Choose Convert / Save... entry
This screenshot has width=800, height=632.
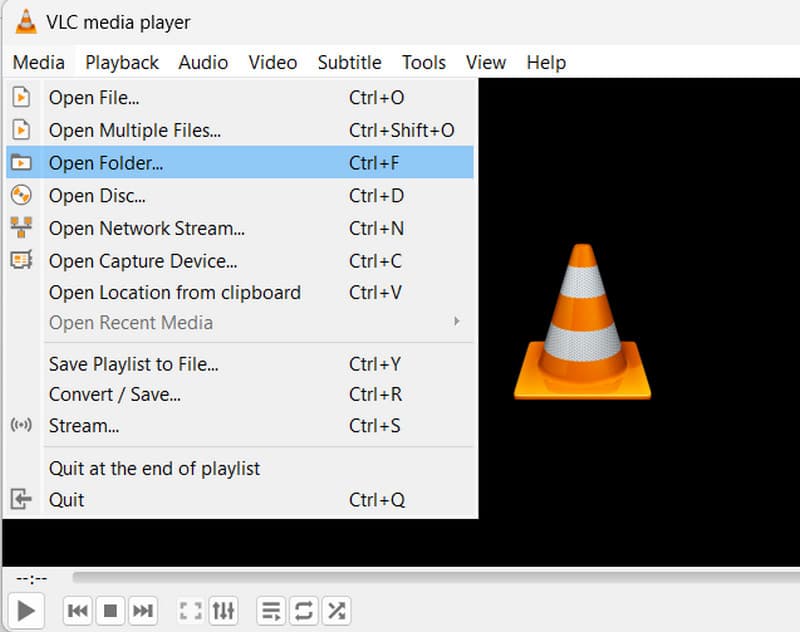[240, 394]
